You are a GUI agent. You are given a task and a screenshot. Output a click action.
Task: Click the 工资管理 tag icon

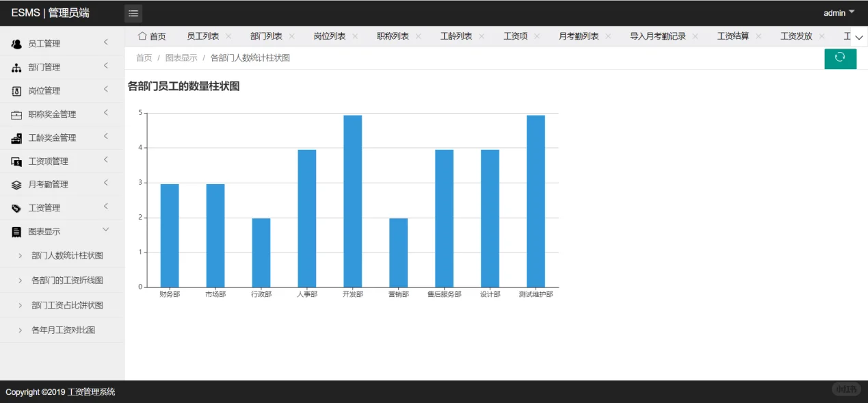16,207
